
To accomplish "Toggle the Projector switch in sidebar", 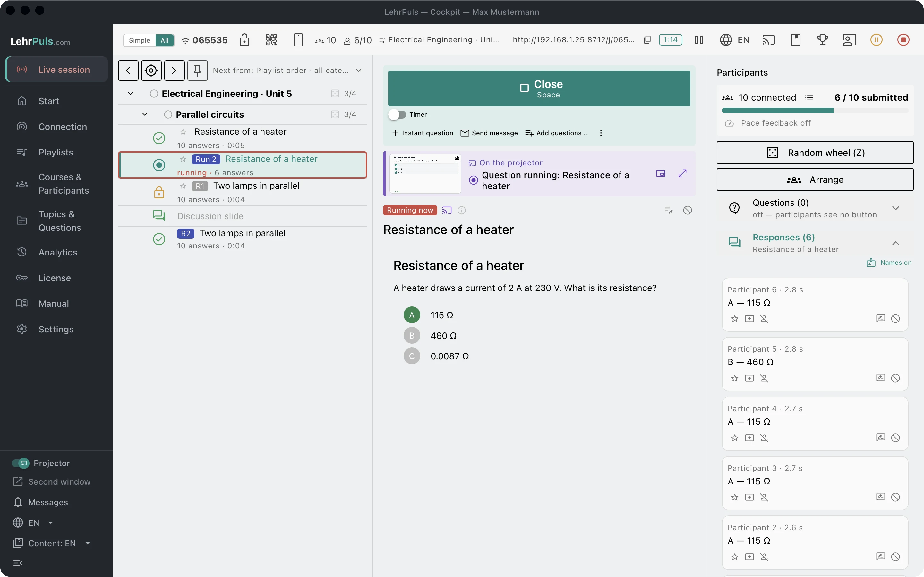I will click(x=20, y=463).
